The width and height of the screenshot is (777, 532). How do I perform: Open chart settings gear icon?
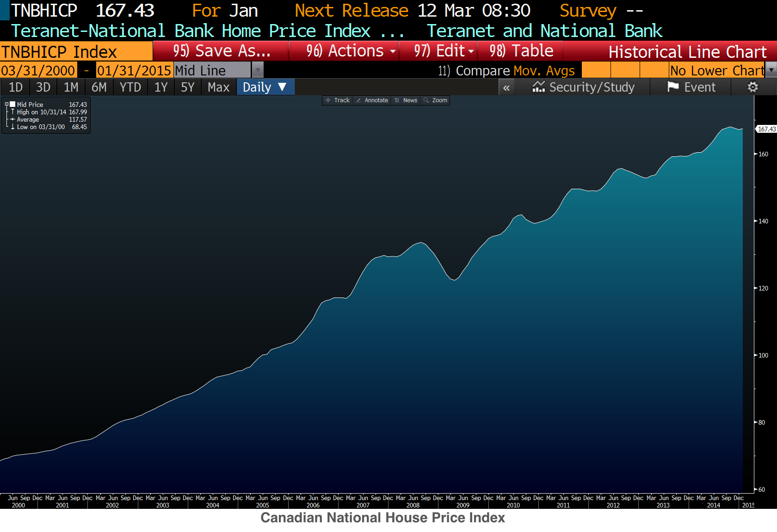[x=752, y=87]
